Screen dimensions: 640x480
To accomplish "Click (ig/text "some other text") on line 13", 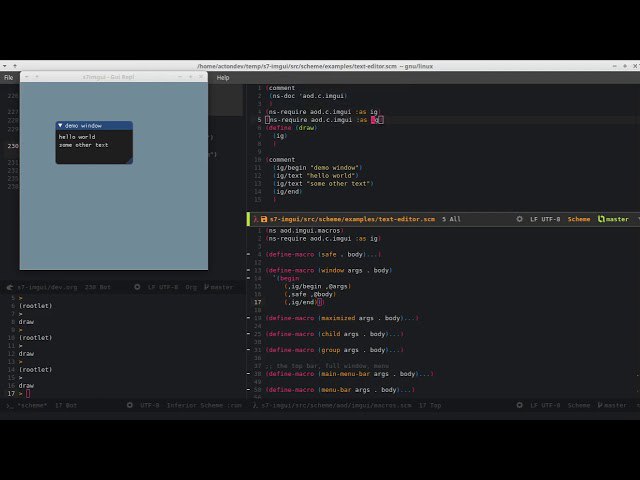I will click(323, 184).
